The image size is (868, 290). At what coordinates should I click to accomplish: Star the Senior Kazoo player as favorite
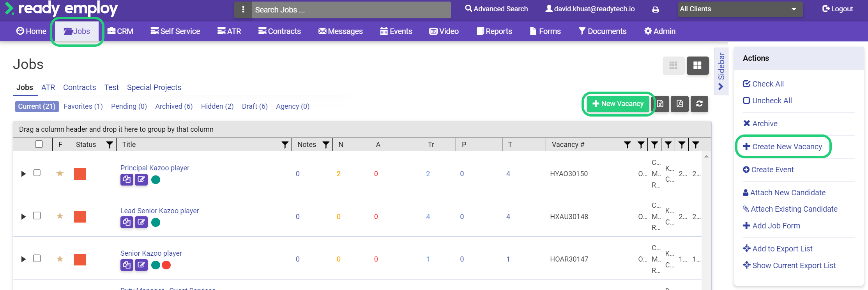click(60, 259)
